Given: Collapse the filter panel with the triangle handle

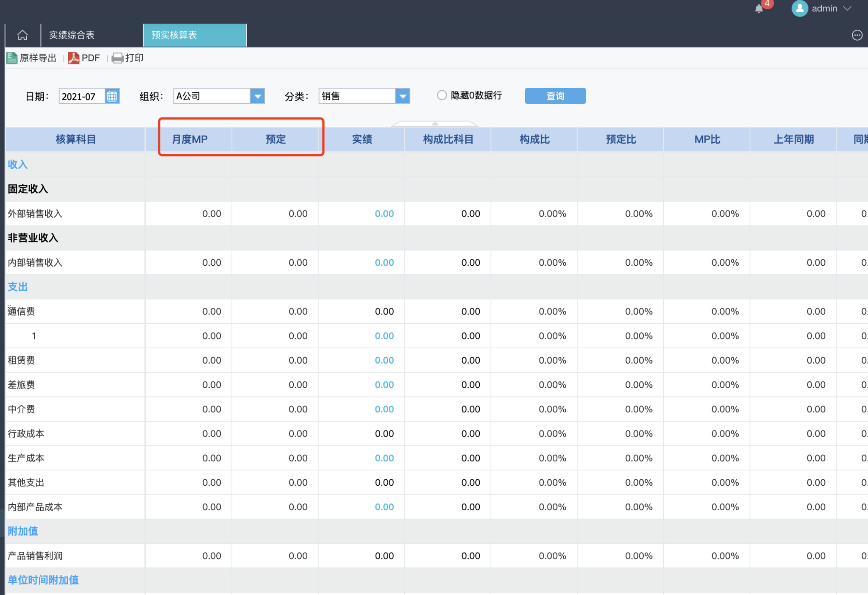Looking at the screenshot, I should [x=435, y=123].
